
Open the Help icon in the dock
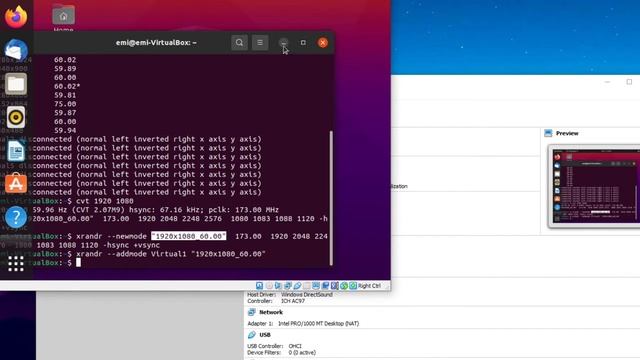16,217
